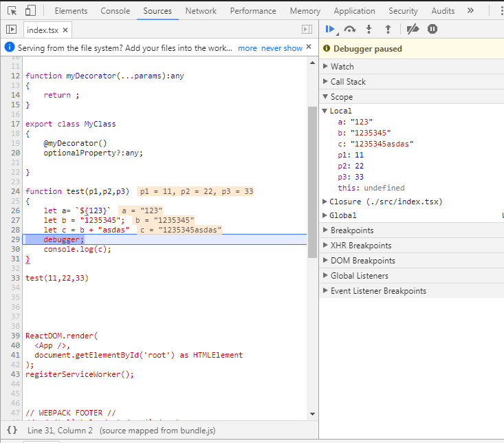Open the Console tab
504x443 pixels.
pos(116,11)
